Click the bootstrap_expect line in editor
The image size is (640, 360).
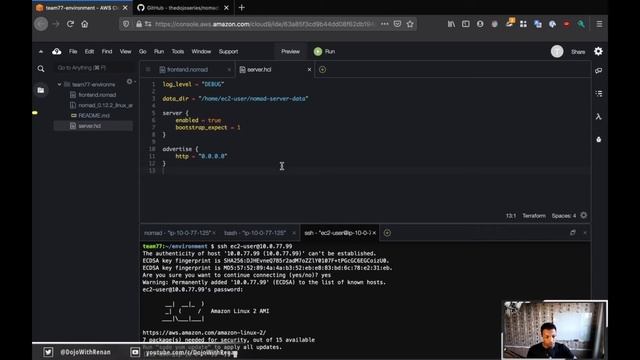tap(208, 127)
